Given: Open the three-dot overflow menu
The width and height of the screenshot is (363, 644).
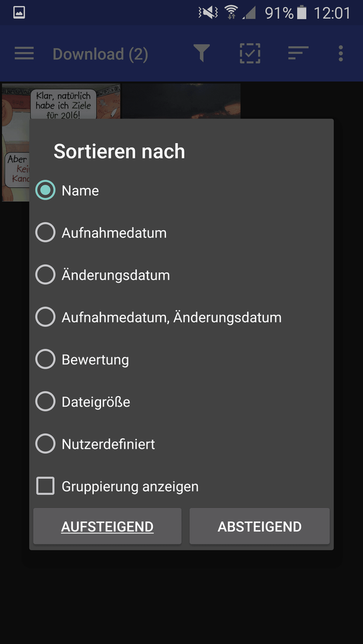Looking at the screenshot, I should [340, 54].
